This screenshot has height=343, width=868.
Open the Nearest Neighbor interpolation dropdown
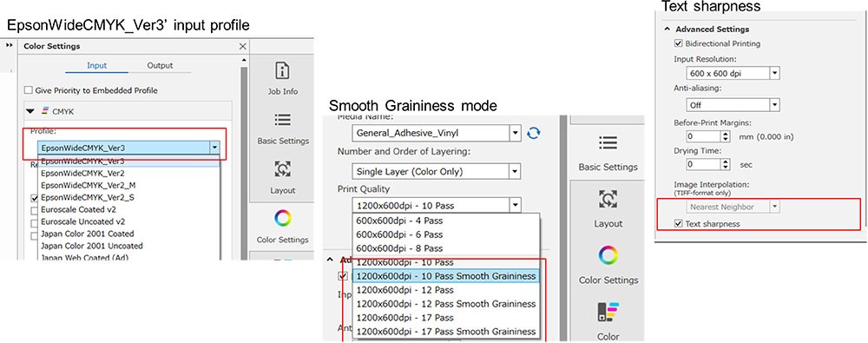coord(774,207)
